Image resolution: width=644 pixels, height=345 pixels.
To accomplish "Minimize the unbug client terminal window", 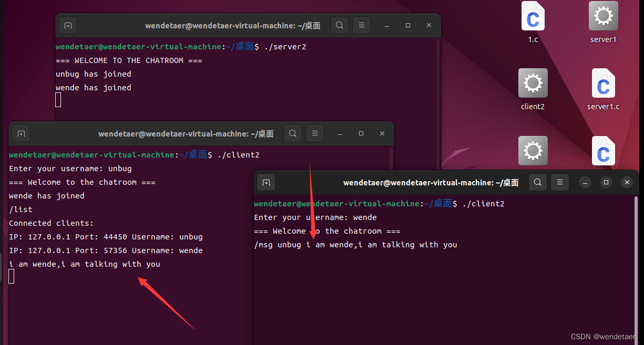I will tap(340, 133).
